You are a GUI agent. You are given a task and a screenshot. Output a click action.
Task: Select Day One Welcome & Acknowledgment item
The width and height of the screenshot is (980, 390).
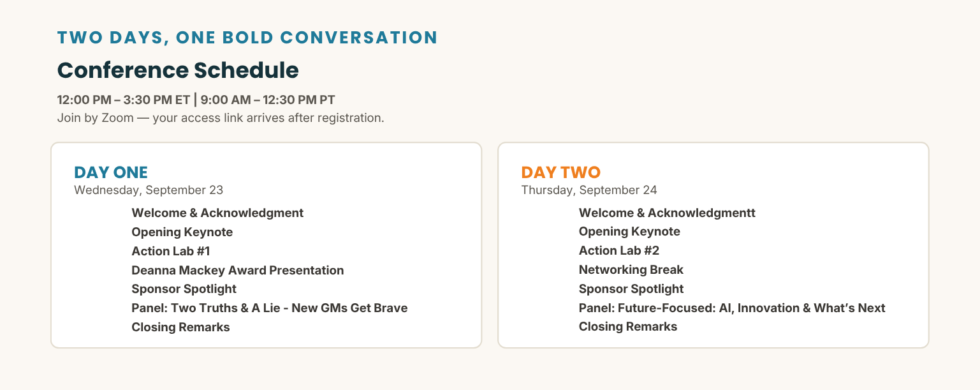(x=217, y=213)
